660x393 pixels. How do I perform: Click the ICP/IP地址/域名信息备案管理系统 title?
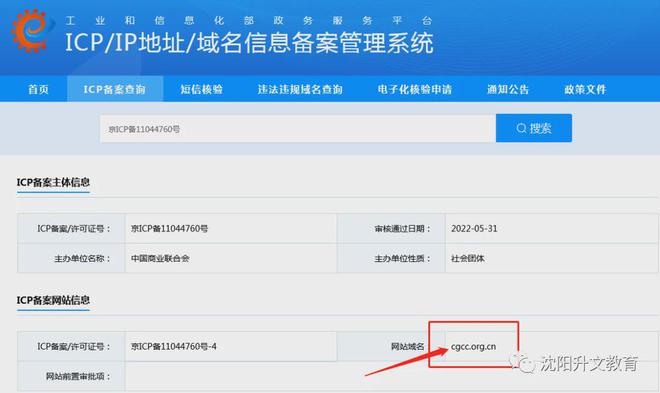tap(249, 43)
